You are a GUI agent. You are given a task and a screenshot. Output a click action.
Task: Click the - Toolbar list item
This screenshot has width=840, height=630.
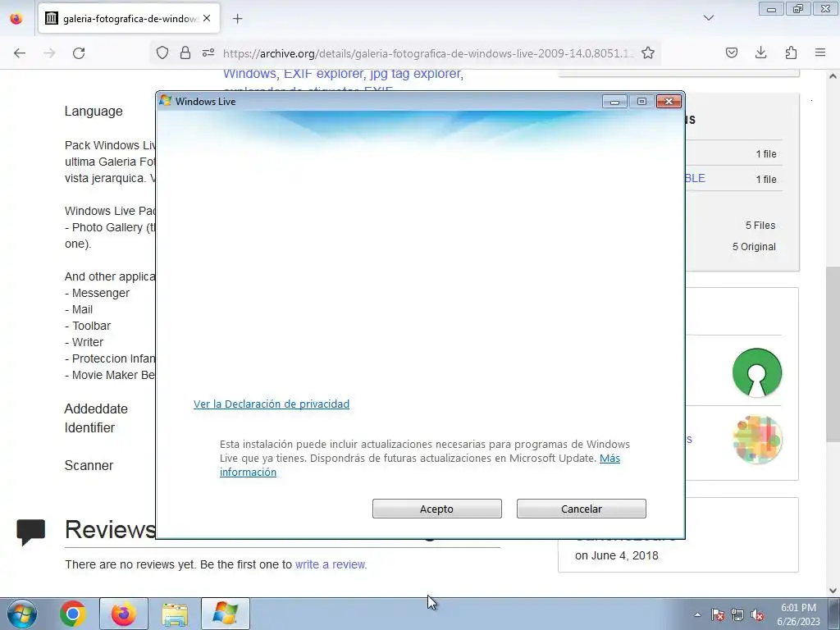88,326
